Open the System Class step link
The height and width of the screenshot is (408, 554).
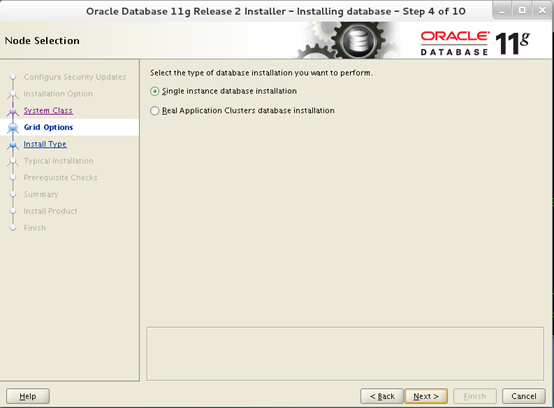48,111
